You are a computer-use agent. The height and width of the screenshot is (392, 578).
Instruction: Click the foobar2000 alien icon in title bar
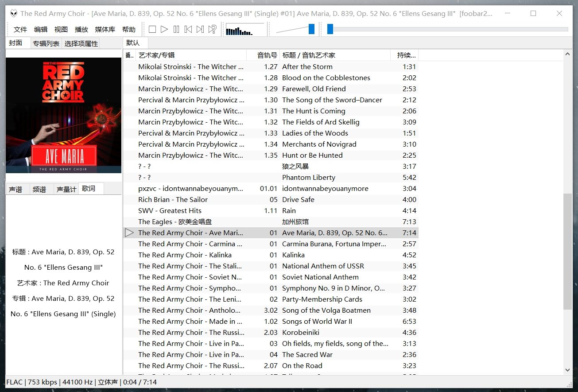click(x=14, y=13)
